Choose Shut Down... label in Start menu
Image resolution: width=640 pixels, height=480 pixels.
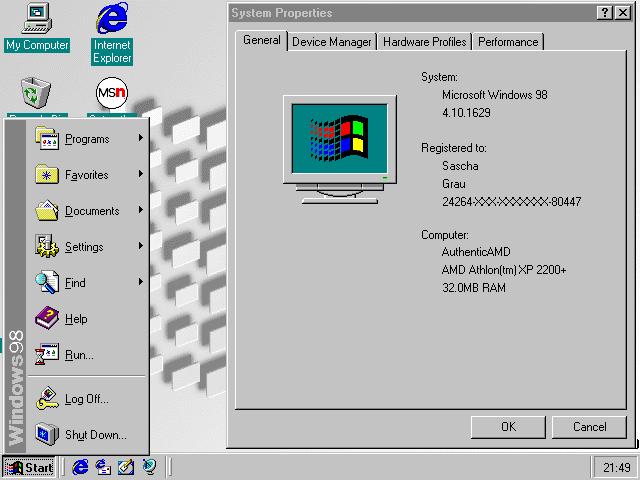(x=96, y=435)
